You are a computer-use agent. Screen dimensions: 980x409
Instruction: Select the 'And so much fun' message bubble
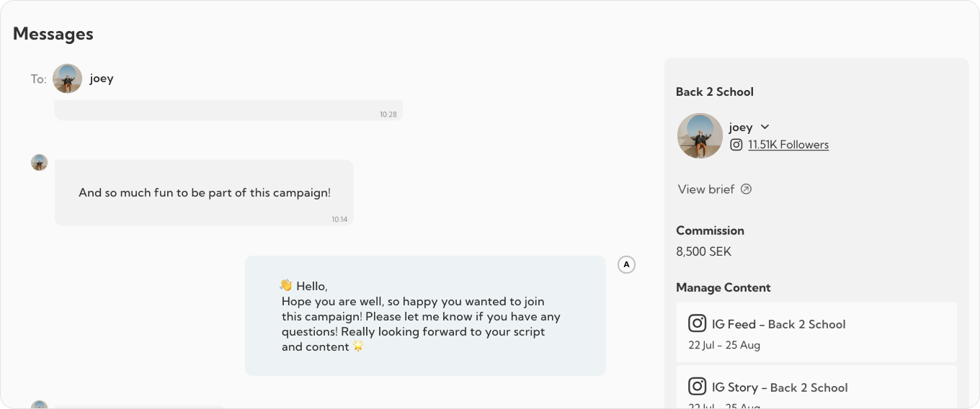click(x=204, y=192)
